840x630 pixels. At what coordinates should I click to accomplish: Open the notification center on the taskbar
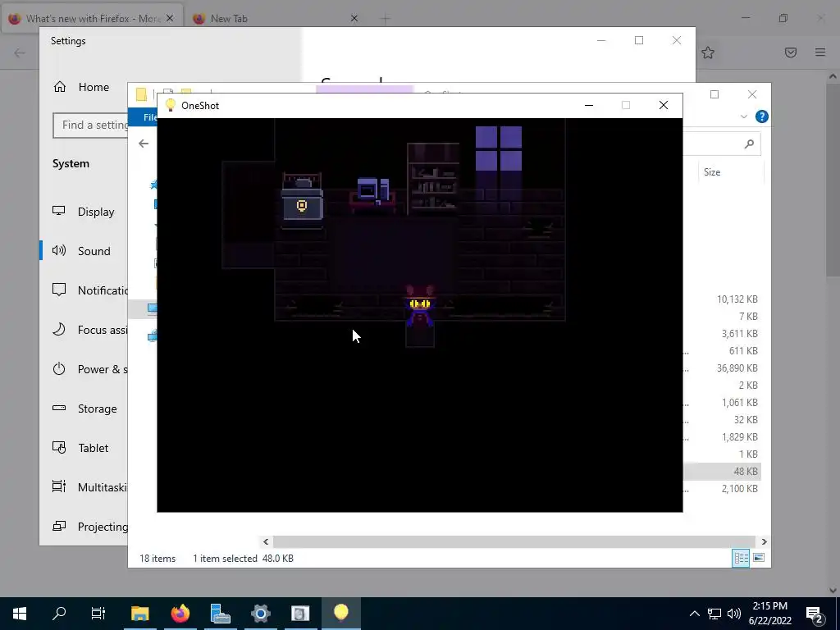(x=815, y=614)
